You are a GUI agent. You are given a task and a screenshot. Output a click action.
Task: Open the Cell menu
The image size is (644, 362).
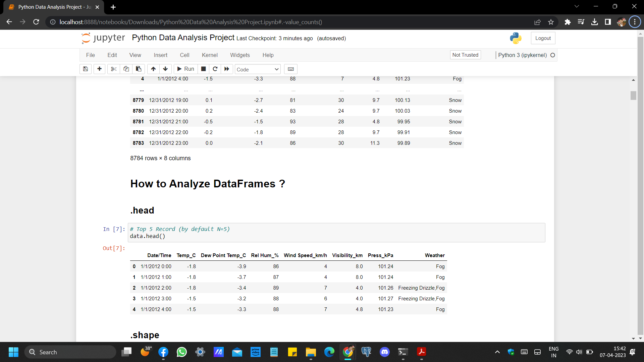coord(184,55)
